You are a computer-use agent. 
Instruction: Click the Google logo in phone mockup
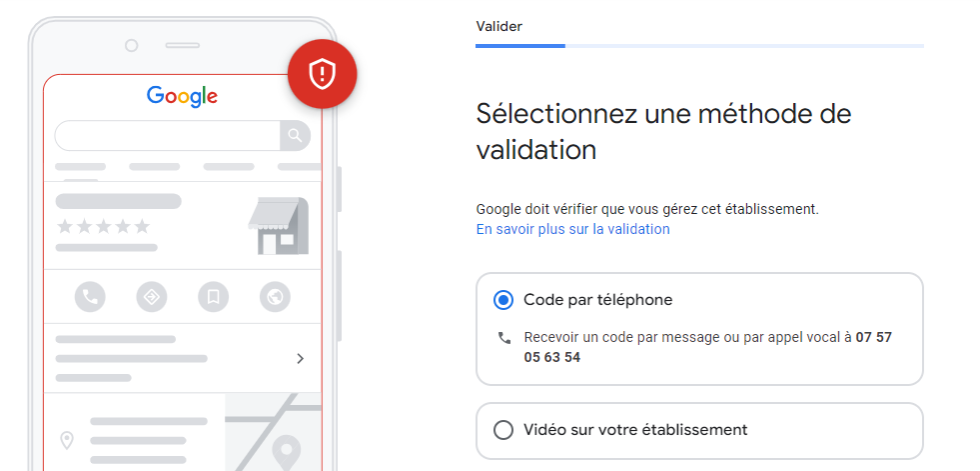[x=182, y=96]
